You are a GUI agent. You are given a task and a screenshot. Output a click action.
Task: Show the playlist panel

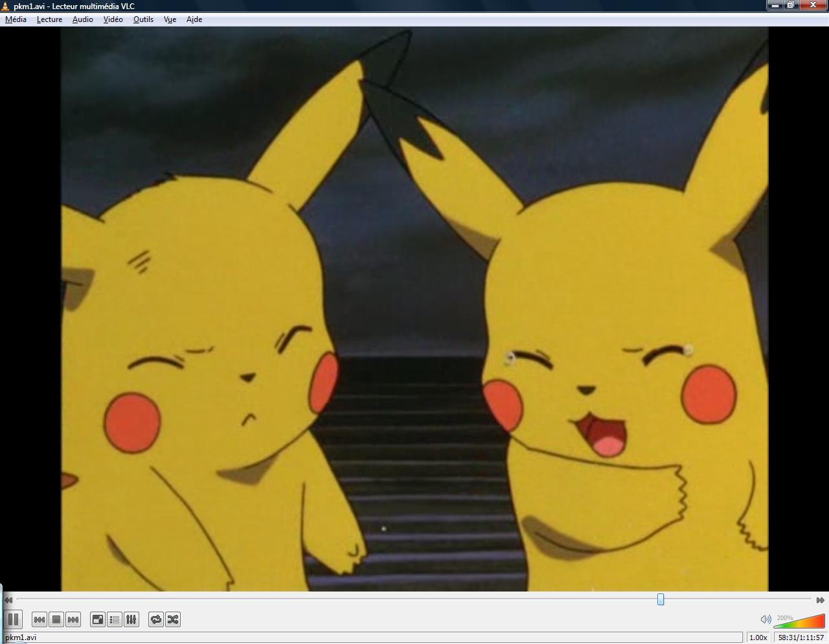(115, 619)
